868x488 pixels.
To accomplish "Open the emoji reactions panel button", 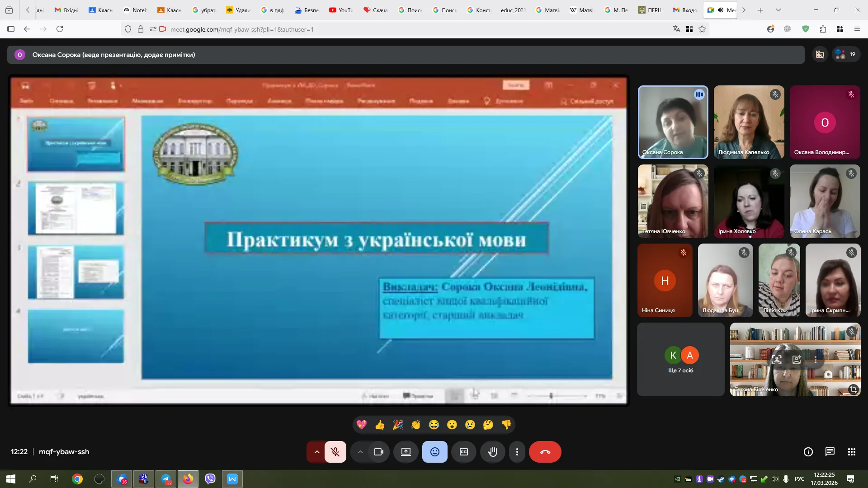I will pos(434,452).
